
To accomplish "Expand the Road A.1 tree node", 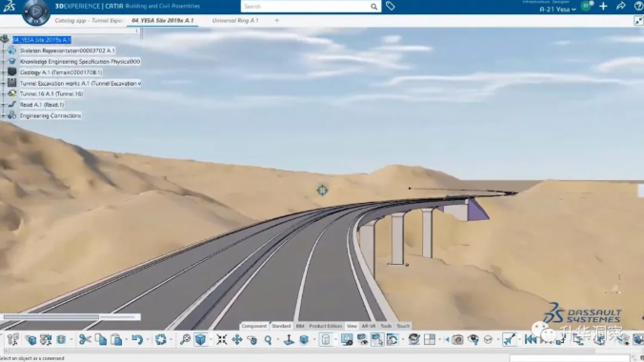I will (x=3, y=105).
